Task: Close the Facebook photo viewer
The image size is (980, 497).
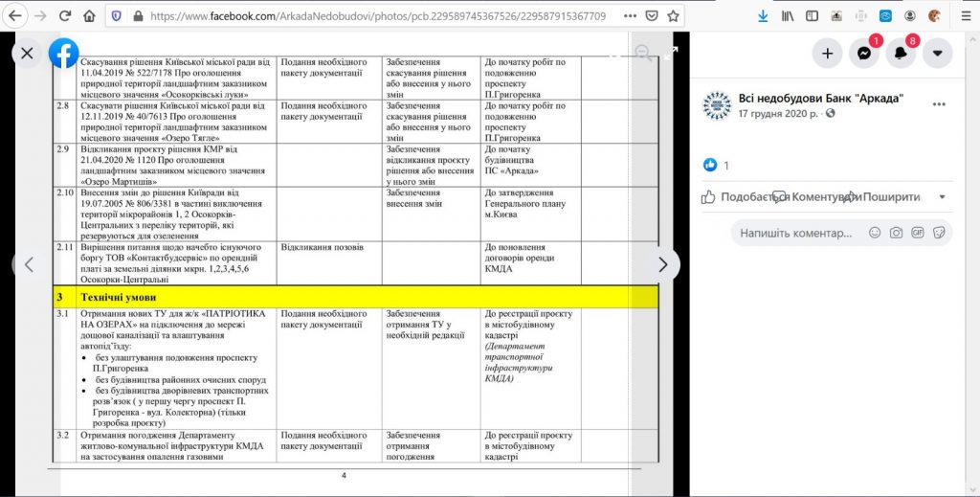Action: [x=27, y=54]
